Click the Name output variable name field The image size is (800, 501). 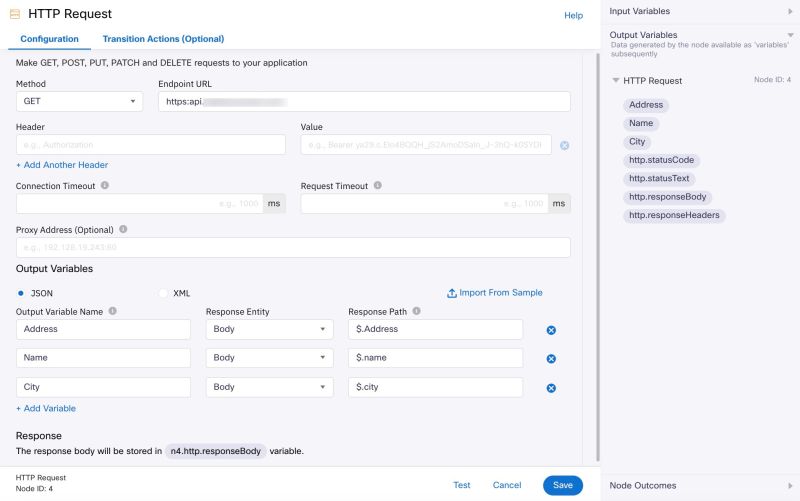click(103, 358)
